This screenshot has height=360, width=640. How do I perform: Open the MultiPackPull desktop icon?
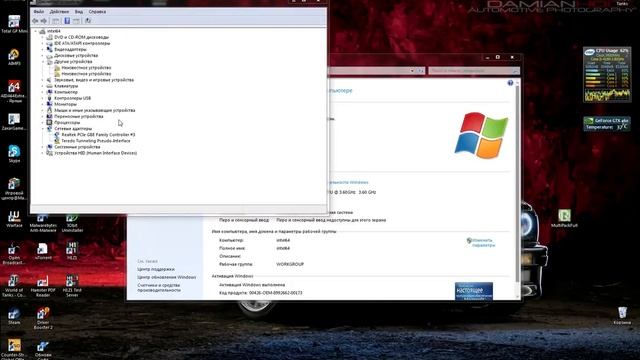564,218
